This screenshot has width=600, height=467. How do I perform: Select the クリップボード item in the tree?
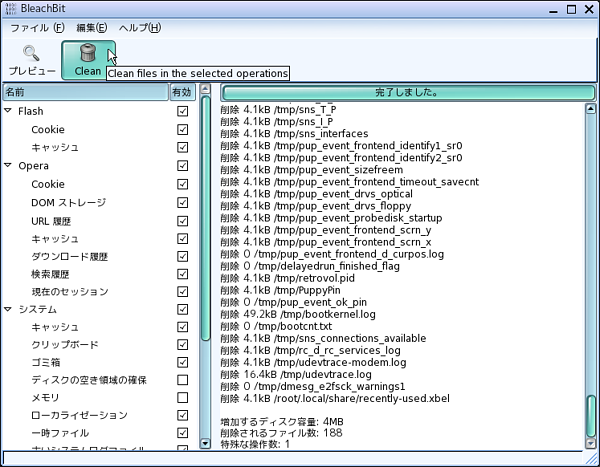pos(64,344)
